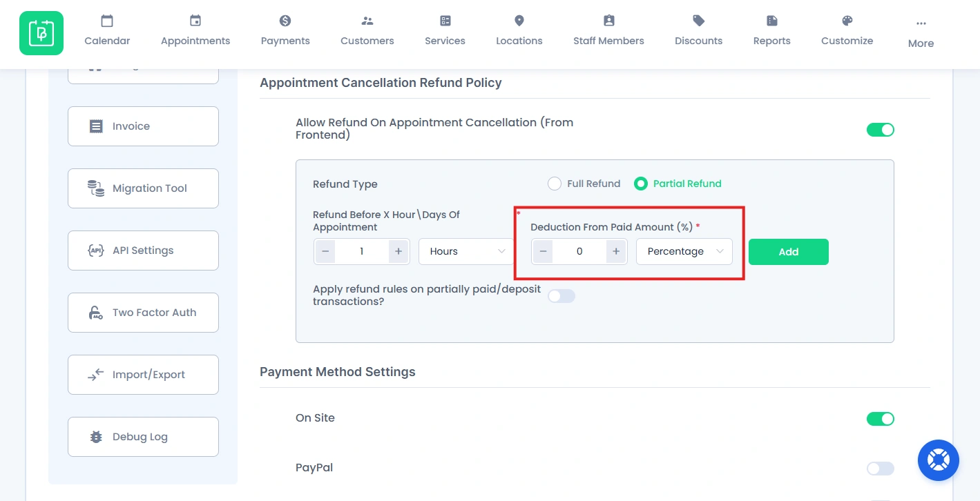This screenshot has width=980, height=501.
Task: Turn off the On Site payment toggle
Action: tap(881, 419)
